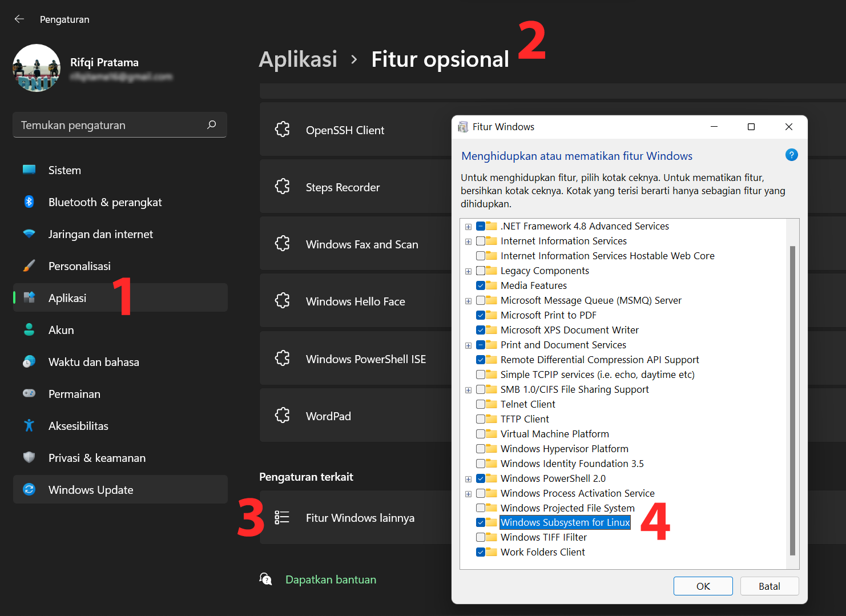Click the back arrow in Pengaturan
Screen dimensions: 846x616
point(19,19)
